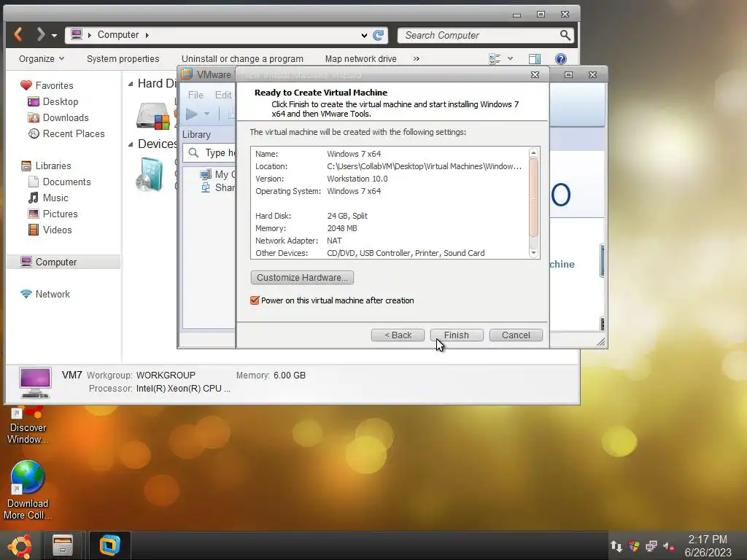Click the VM7 computer details icon
The width and height of the screenshot is (747, 560).
pos(35,382)
